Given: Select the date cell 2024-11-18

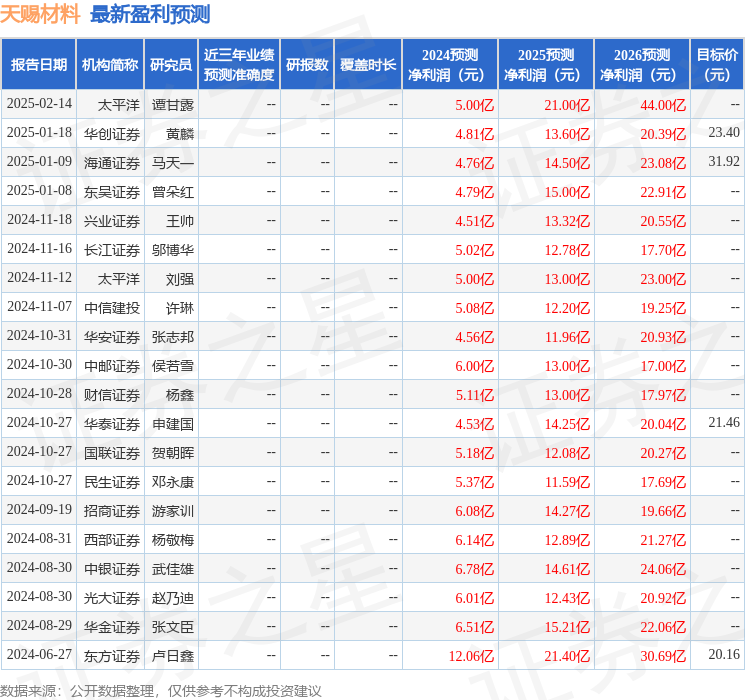Looking at the screenshot, I should [39, 220].
